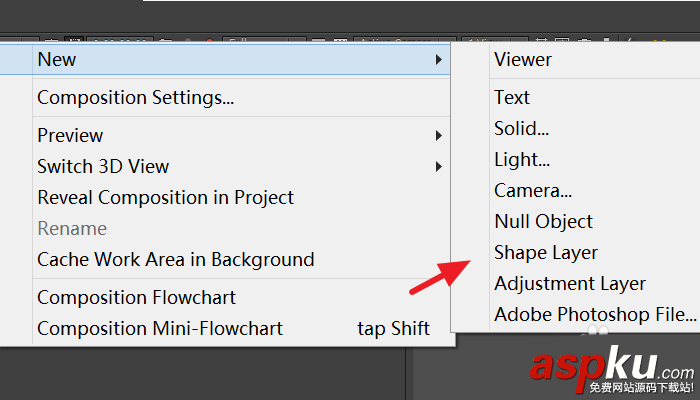Select Cache Work Area in Background
Screen dimensions: 700x400
click(x=175, y=259)
